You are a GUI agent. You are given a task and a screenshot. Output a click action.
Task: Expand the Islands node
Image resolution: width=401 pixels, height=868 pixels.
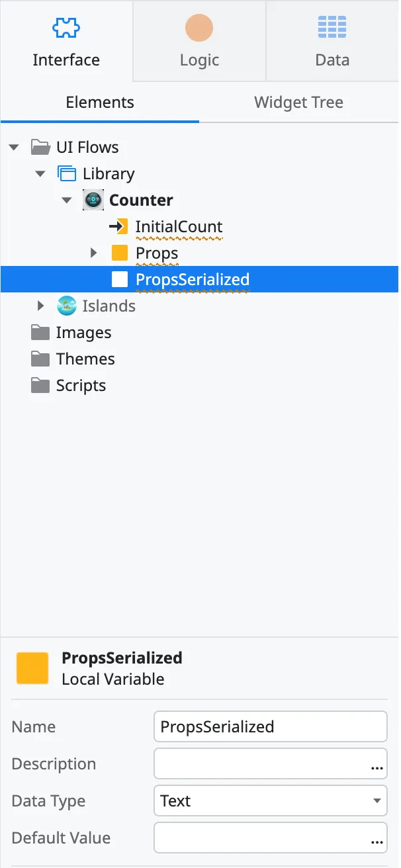coord(40,306)
